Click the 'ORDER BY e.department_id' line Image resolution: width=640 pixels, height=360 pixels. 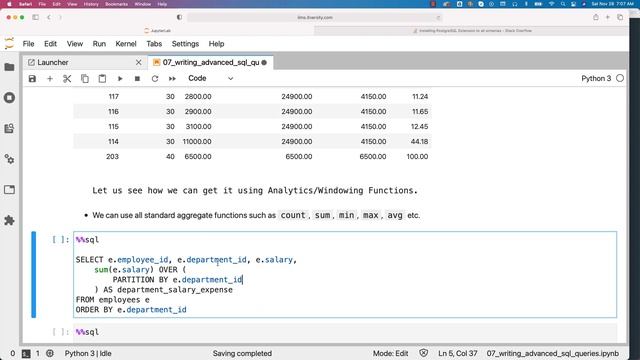coord(131,310)
